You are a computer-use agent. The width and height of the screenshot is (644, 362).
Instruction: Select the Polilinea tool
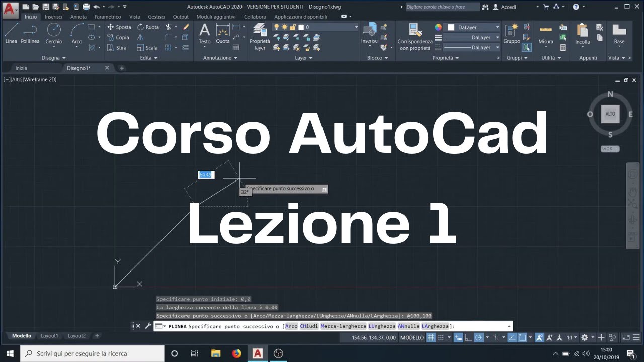click(x=30, y=33)
